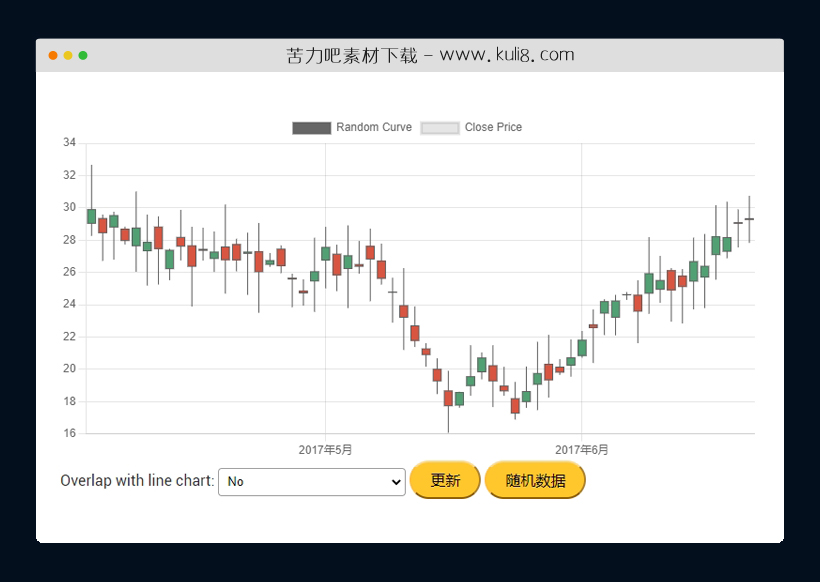Click the 2017年5月 x-axis label
This screenshot has height=582, width=820.
(325, 450)
